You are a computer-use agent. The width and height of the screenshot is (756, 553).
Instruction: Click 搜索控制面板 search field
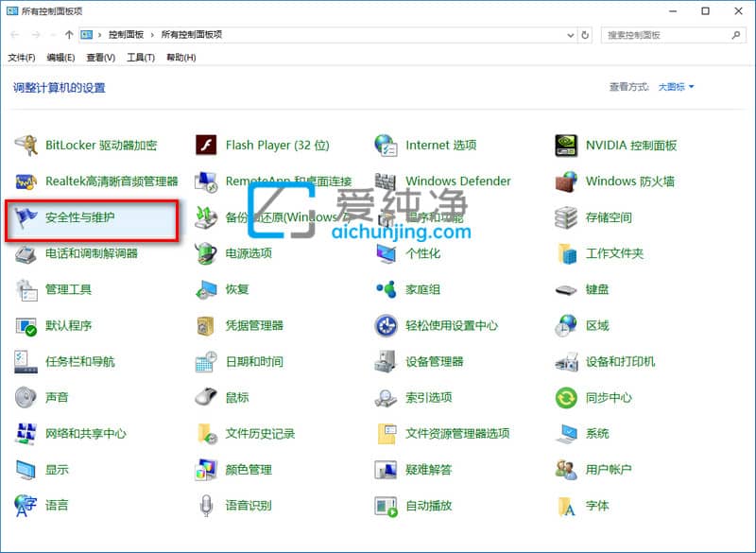(x=673, y=35)
